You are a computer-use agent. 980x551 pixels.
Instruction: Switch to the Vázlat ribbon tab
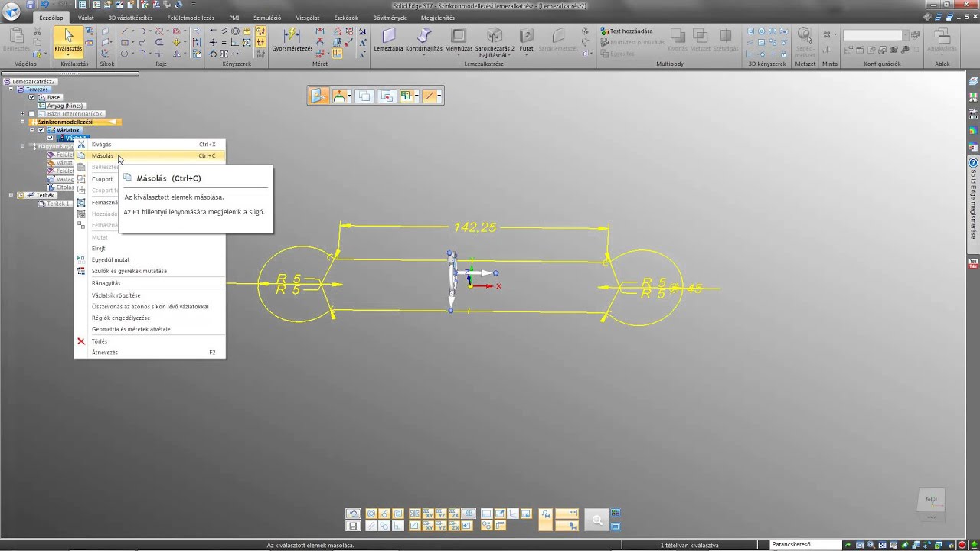(86, 18)
